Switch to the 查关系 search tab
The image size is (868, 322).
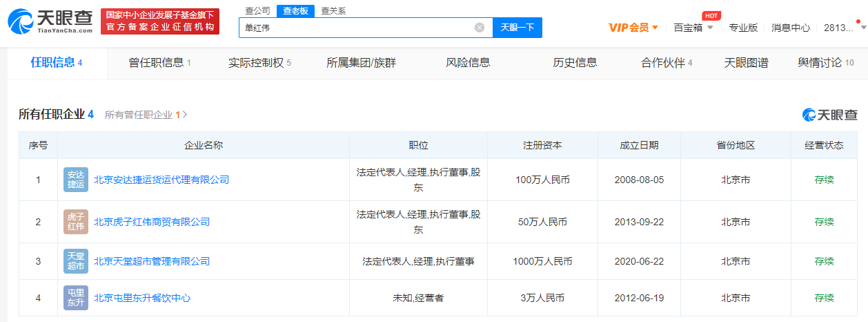334,10
